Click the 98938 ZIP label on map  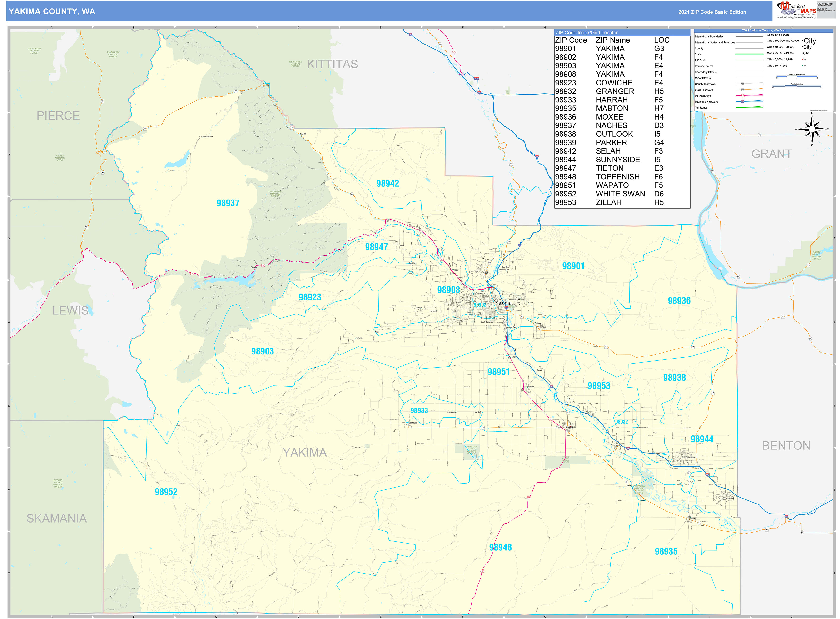pyautogui.click(x=674, y=378)
